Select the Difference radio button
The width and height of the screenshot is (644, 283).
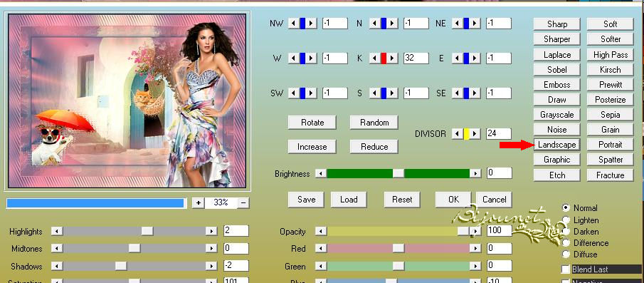[566, 243]
